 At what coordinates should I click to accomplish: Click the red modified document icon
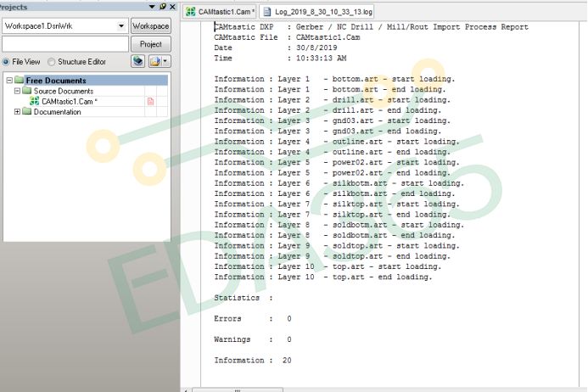[x=150, y=101]
